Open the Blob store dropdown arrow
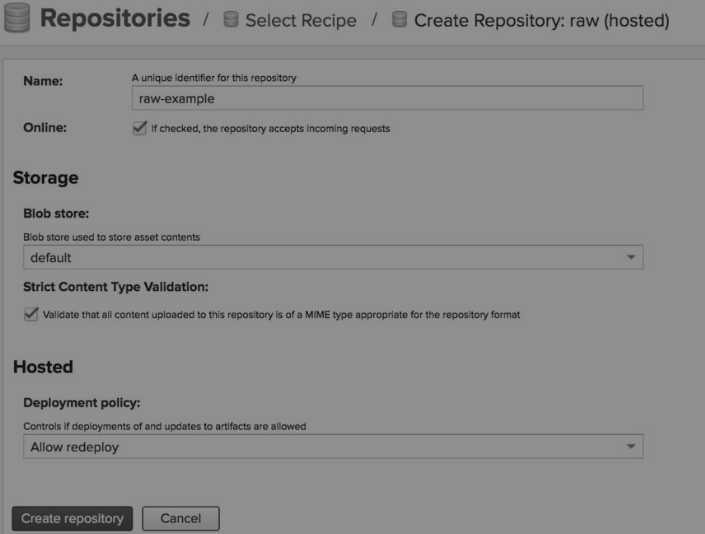This screenshot has width=705, height=534. click(x=631, y=257)
